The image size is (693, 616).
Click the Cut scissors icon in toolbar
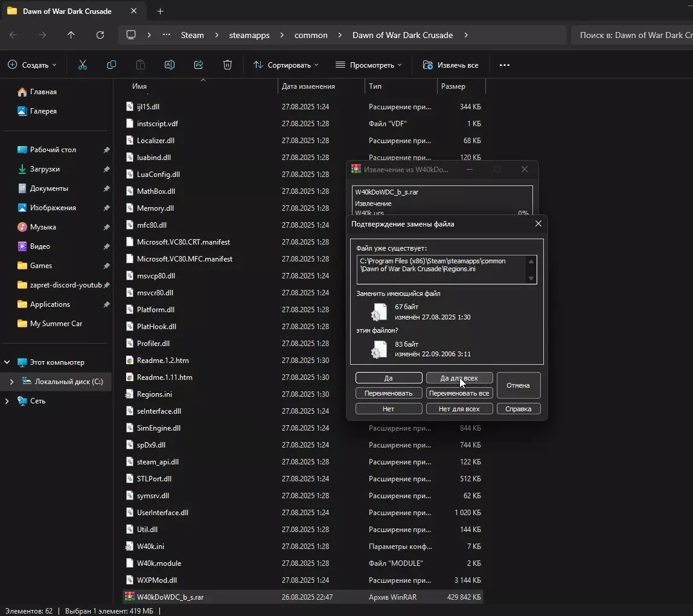(83, 65)
